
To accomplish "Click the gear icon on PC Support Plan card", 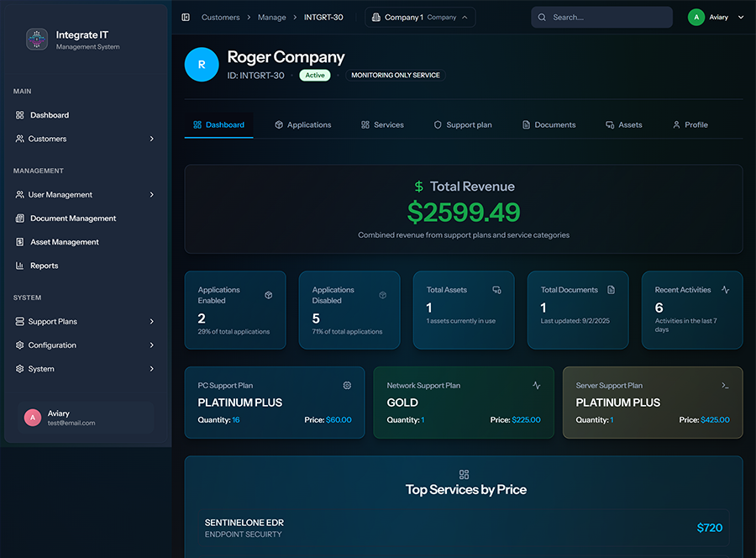I will [347, 386].
